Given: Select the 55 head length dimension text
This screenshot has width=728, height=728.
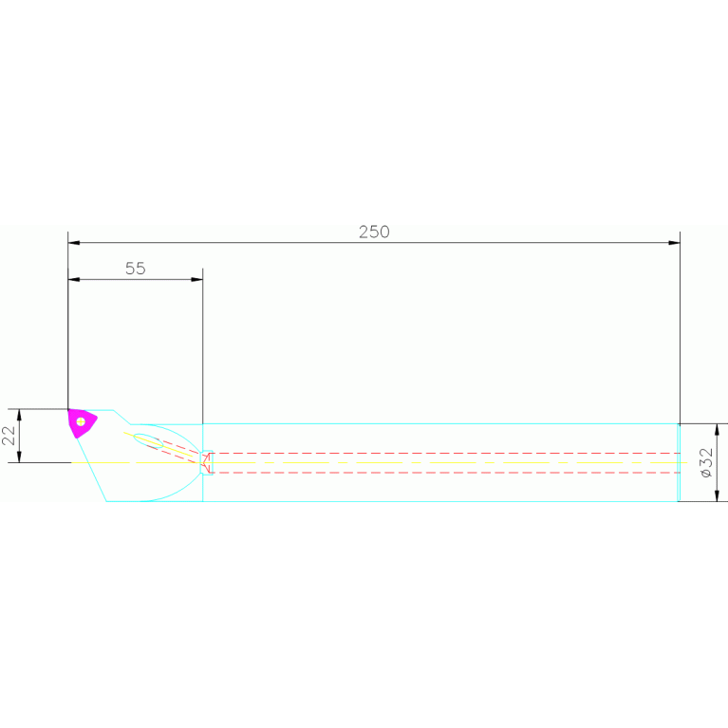Looking at the screenshot, I should click(x=136, y=269).
